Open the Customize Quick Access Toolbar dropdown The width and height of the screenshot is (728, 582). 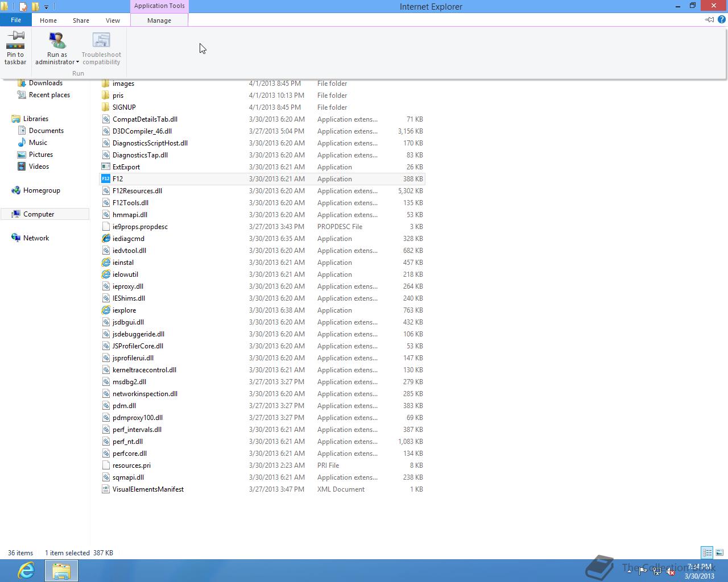pos(47,7)
